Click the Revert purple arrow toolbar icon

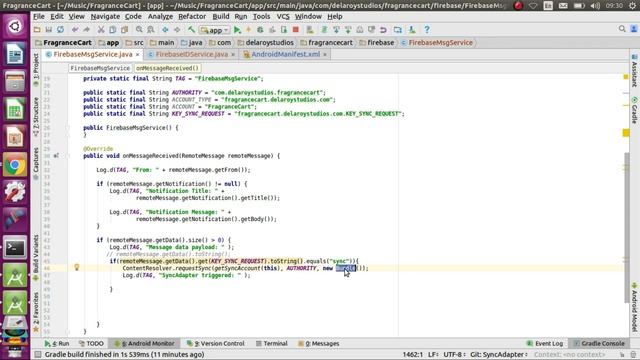[x=383, y=30]
